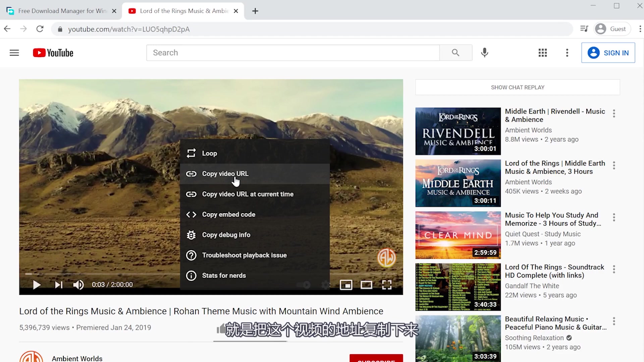
Task: Open the YouTube hamburger guide menu
Action: point(14,53)
